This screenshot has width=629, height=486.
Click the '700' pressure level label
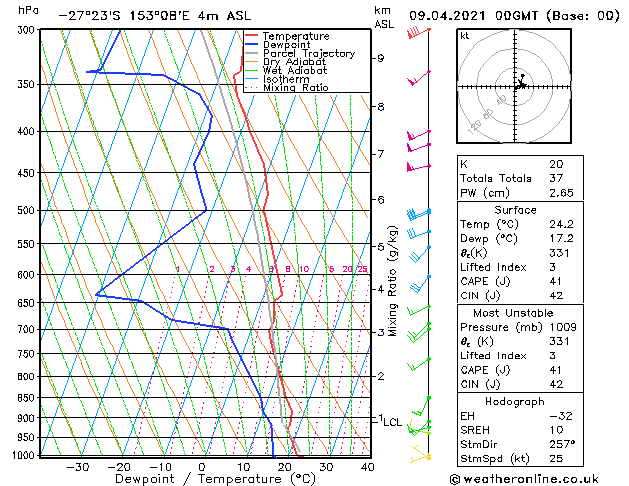[x=28, y=330]
